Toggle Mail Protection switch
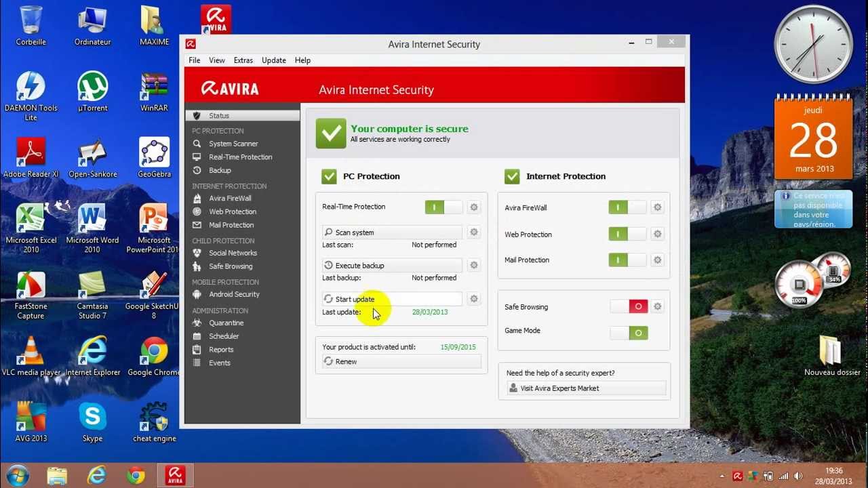Screen dimensions: 868x488 pyautogui.click(x=627, y=260)
